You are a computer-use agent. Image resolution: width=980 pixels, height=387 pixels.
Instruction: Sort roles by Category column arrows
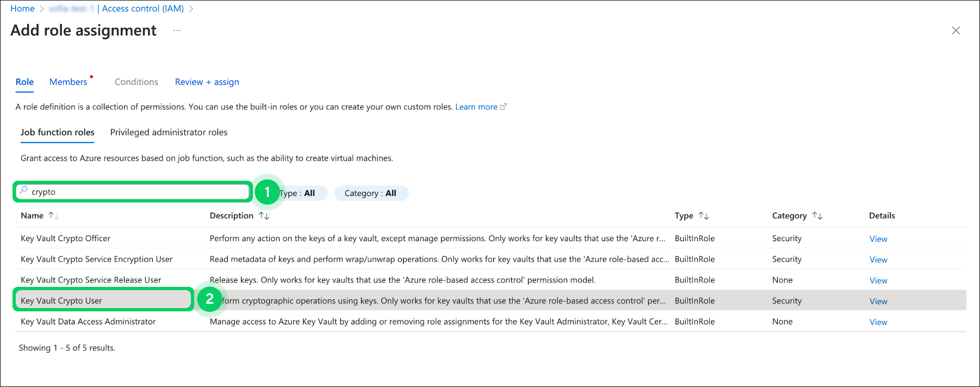pos(817,216)
